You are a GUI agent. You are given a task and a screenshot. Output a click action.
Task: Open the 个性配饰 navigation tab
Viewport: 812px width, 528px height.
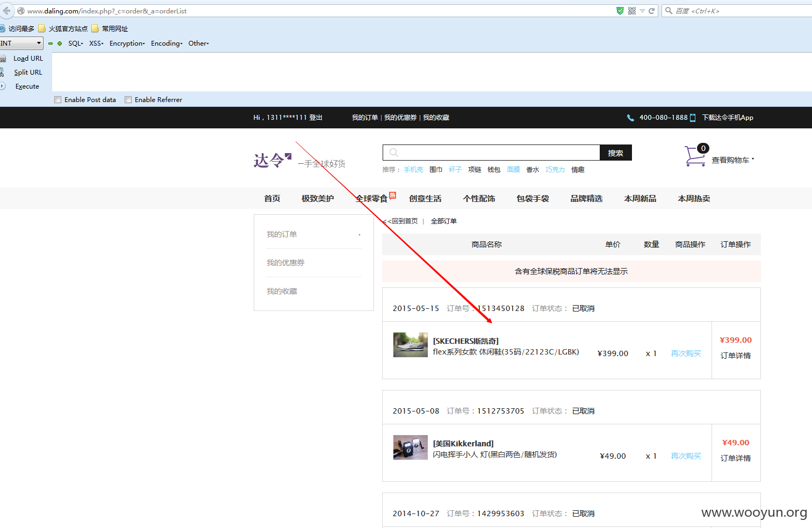click(479, 198)
